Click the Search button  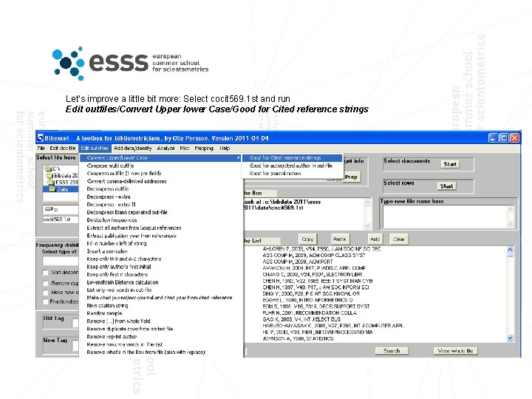[x=392, y=351]
